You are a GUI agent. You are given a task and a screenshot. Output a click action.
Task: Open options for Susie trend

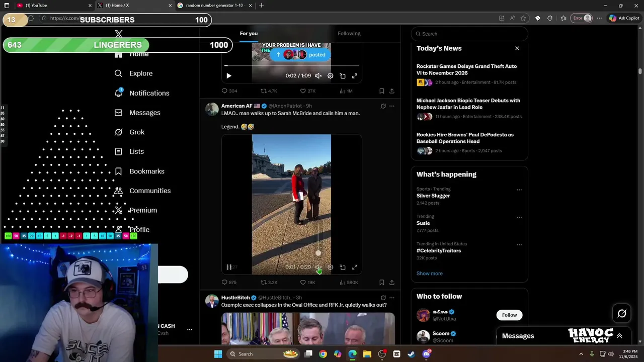point(519,217)
